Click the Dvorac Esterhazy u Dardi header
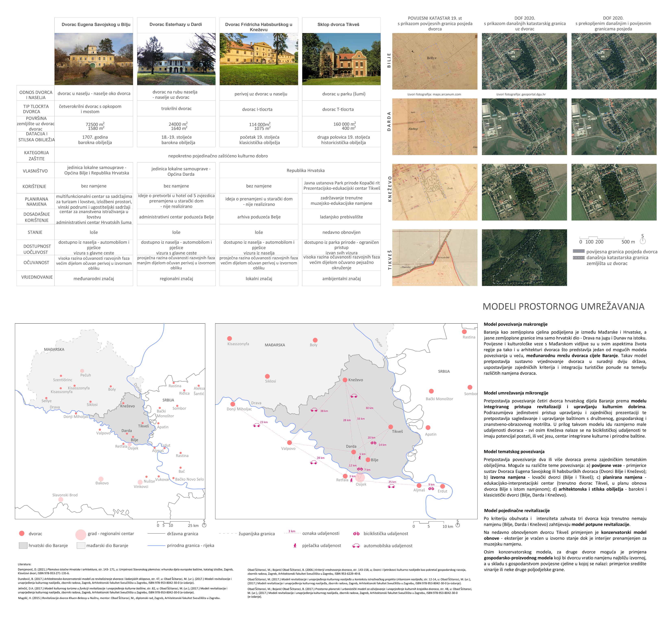This screenshot has width=672, height=619. (x=175, y=24)
